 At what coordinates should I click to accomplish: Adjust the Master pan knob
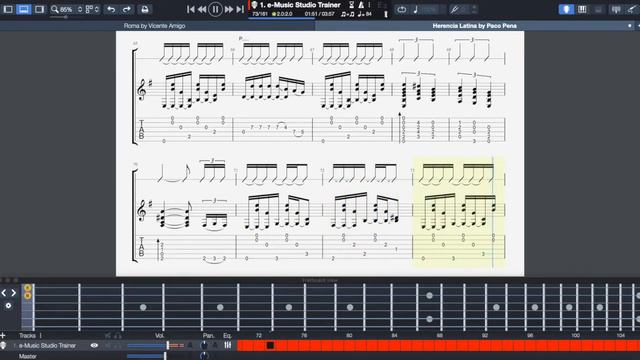point(204,356)
